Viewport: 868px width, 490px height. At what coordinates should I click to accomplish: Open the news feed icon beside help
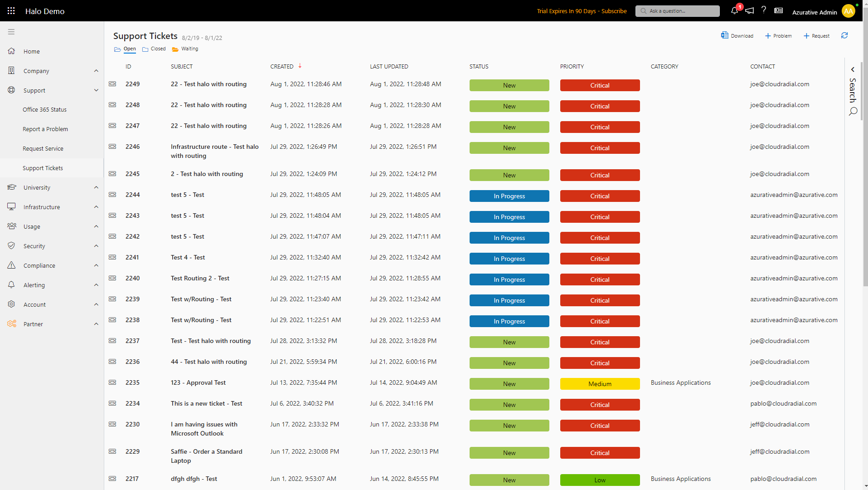(779, 10)
